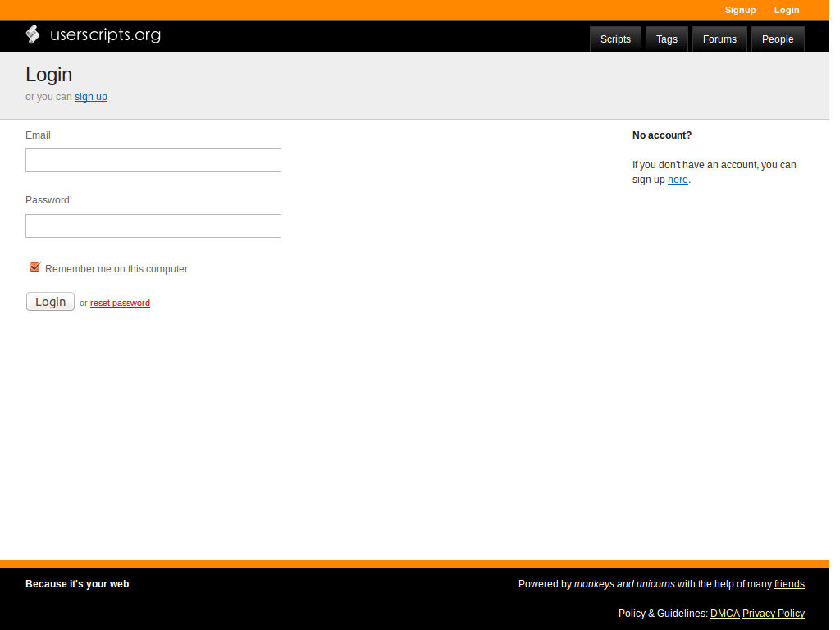Open the 'sign up' link under Login heading

(90, 97)
